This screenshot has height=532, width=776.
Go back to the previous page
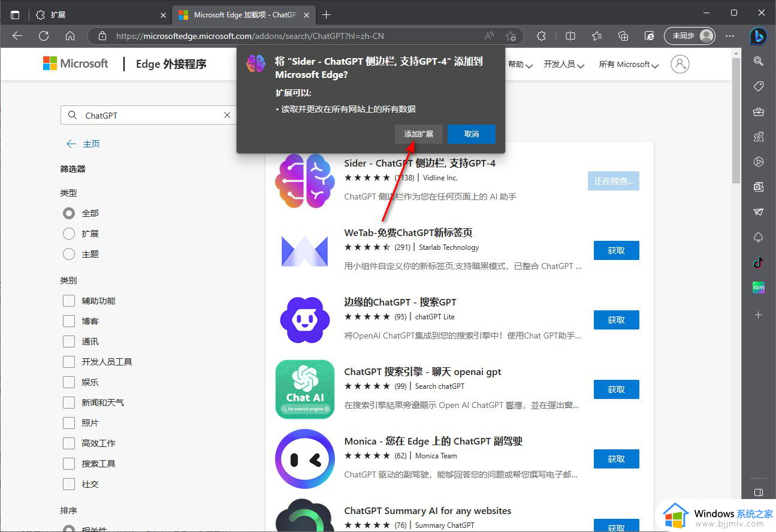point(17,36)
